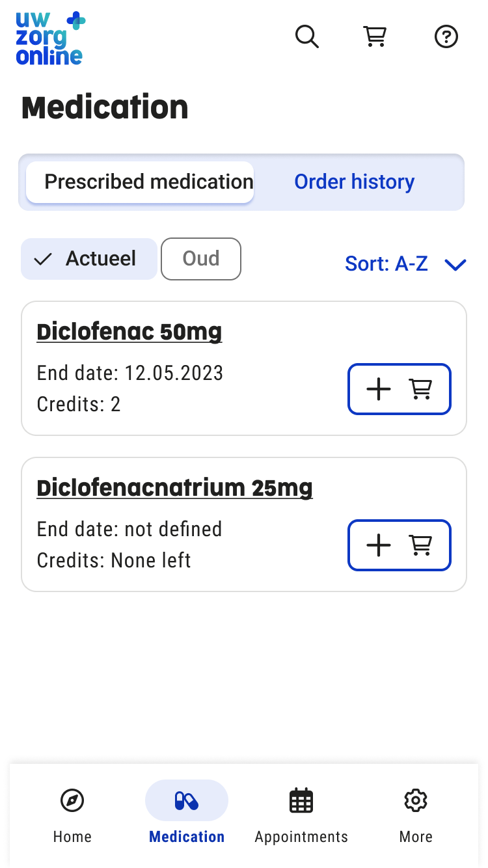The height and width of the screenshot is (868, 488).
Task: Enable the Oud filter chip
Action: (201, 259)
